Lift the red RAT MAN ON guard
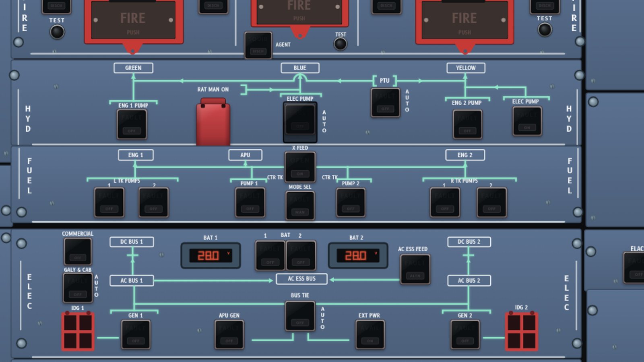The image size is (644, 362). click(x=213, y=122)
